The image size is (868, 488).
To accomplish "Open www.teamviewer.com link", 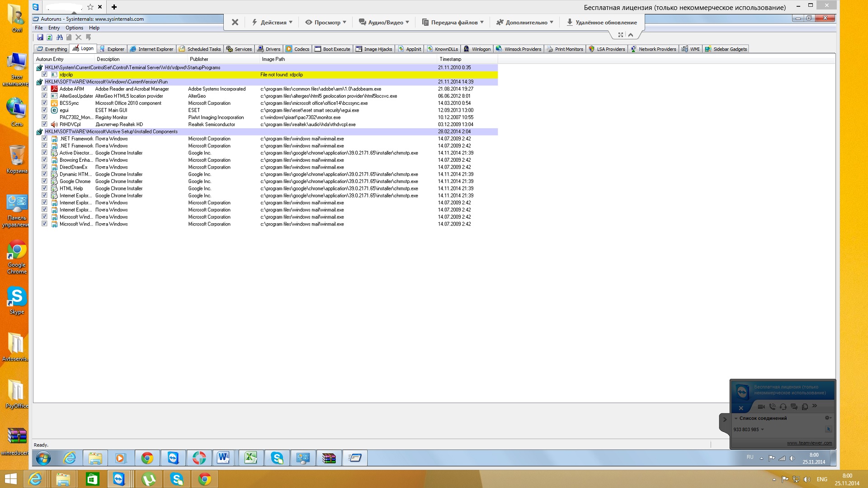I will (x=809, y=443).
